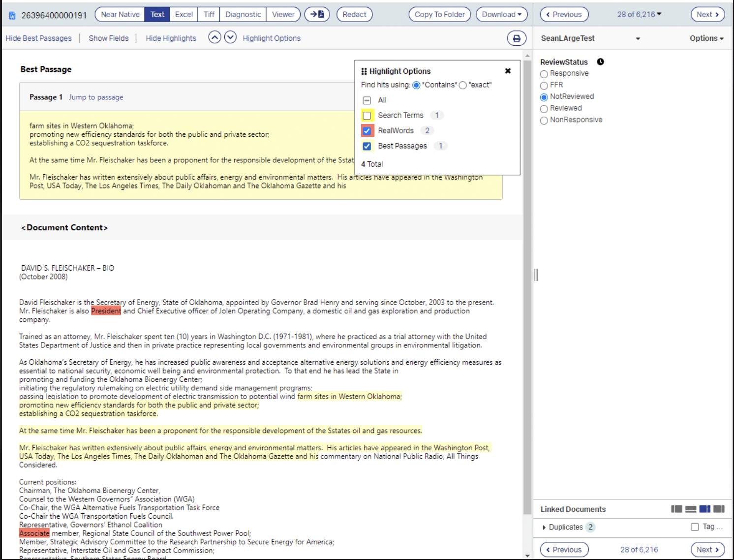
Task: Open ReviewStatus history clock icon
Action: click(x=601, y=62)
